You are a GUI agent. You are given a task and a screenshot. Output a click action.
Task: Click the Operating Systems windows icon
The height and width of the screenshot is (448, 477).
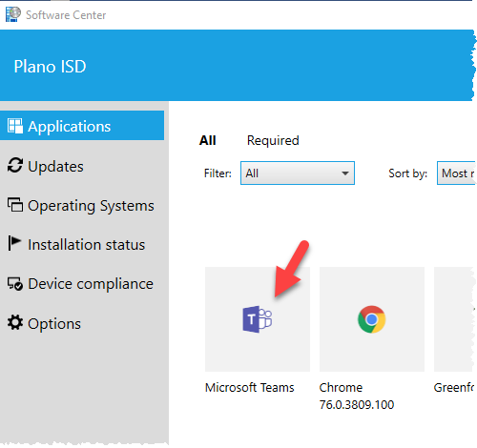(15, 205)
